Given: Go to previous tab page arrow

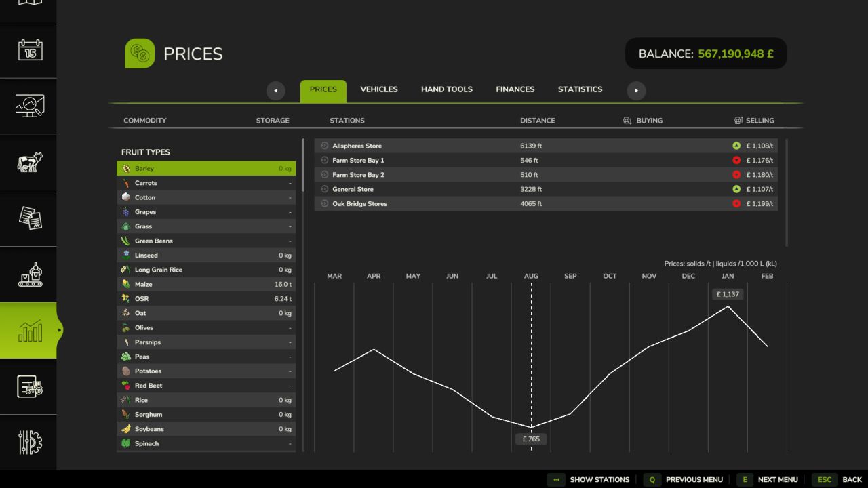Looking at the screenshot, I should point(276,90).
